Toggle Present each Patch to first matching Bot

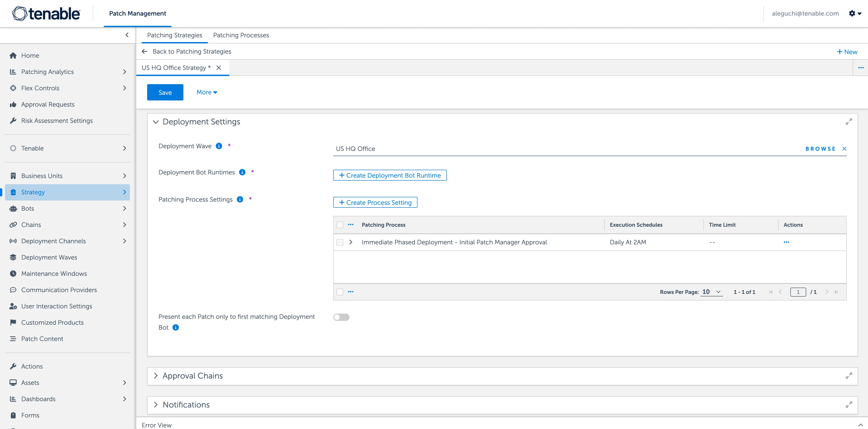(x=341, y=317)
